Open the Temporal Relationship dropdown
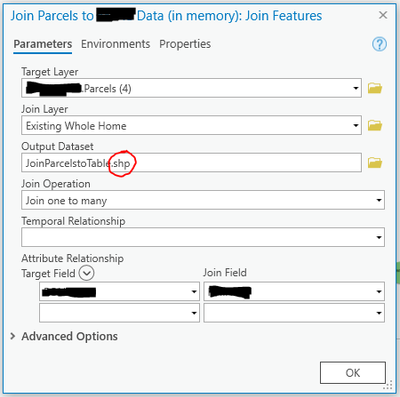Image resolution: width=400 pixels, height=397 pixels. click(203, 237)
